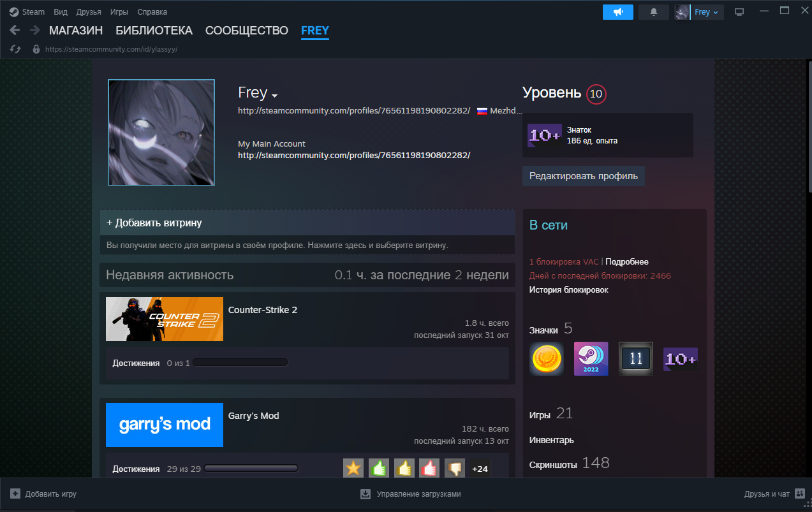Click the Russian flag icon
This screenshot has height=512, width=812.
click(x=482, y=111)
